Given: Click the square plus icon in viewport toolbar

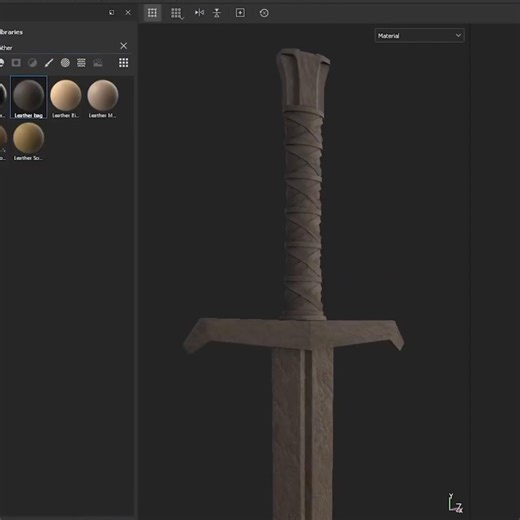Looking at the screenshot, I should tap(240, 13).
